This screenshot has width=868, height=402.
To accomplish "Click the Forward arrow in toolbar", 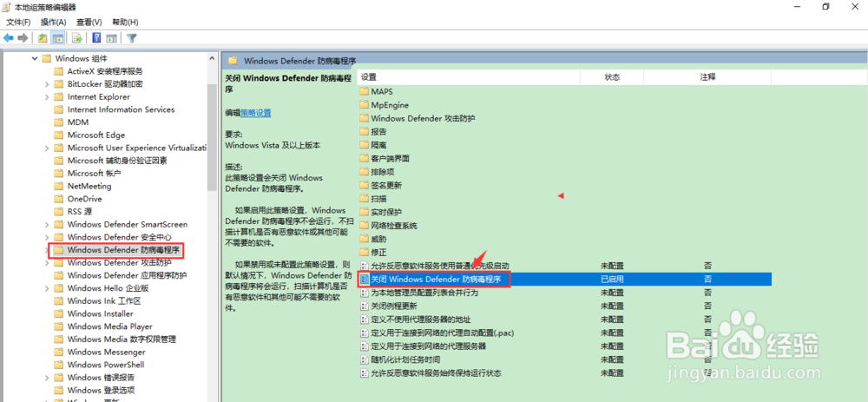I will [23, 38].
